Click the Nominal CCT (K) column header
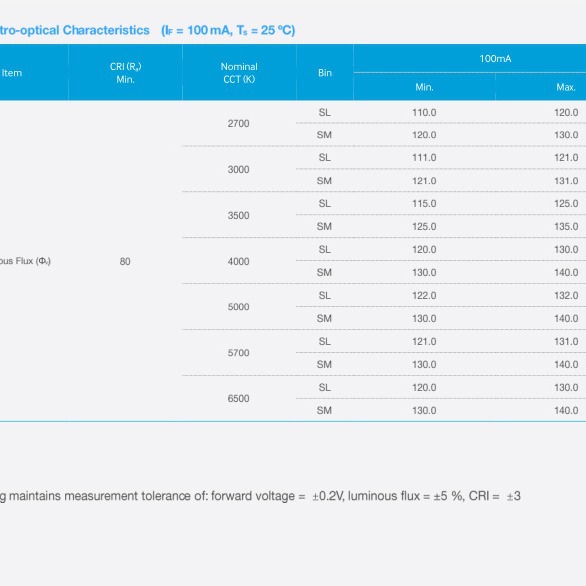Image resolution: width=586 pixels, height=586 pixels. tap(239, 73)
